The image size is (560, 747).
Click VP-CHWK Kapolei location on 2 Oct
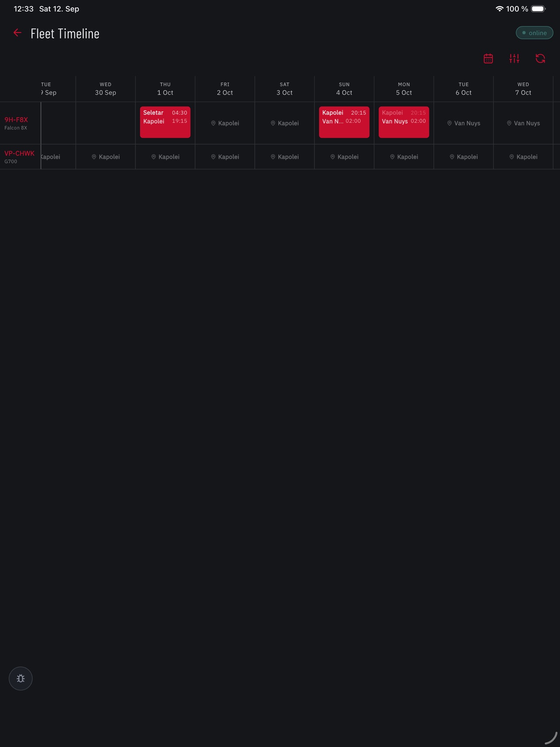pyautogui.click(x=225, y=157)
